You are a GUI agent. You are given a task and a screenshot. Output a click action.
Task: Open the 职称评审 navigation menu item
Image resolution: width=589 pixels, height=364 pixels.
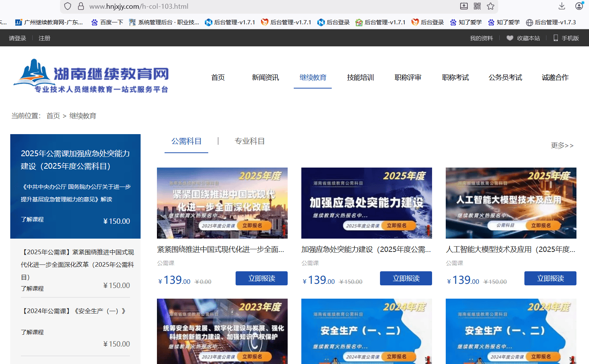408,78
